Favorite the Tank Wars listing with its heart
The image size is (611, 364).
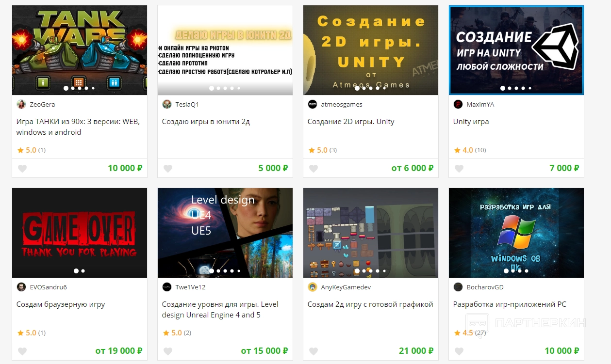[22, 169]
